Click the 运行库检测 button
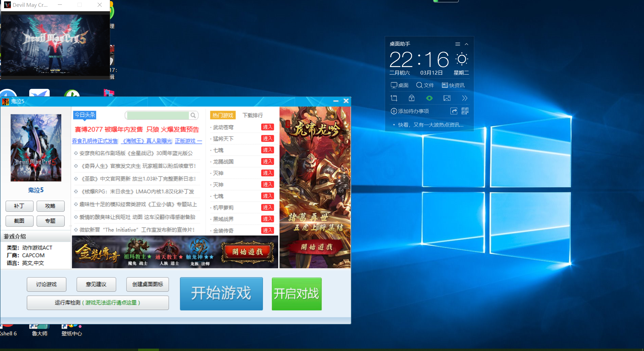 [x=98, y=303]
